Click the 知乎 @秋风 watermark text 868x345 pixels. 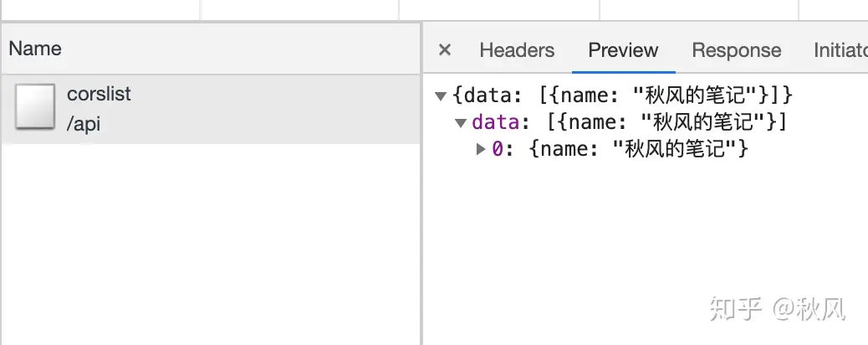(x=777, y=309)
